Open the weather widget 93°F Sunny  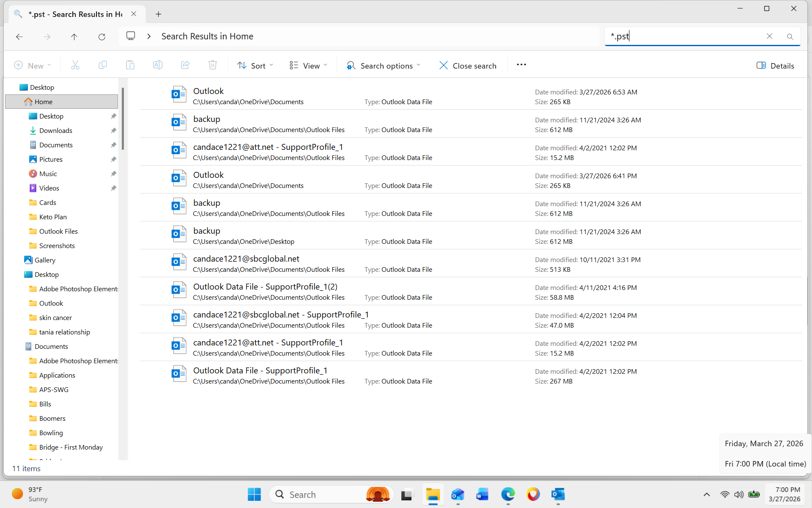coord(30,494)
